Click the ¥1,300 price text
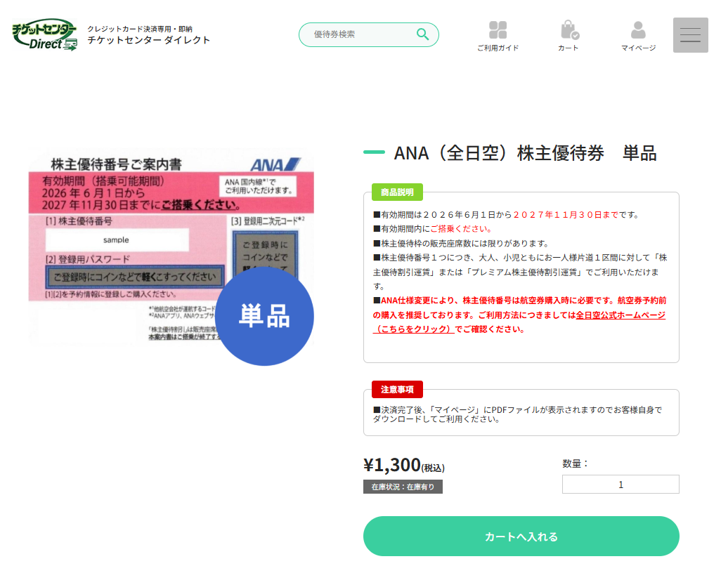Viewport: 728px width, 566px height. pyautogui.click(x=392, y=464)
